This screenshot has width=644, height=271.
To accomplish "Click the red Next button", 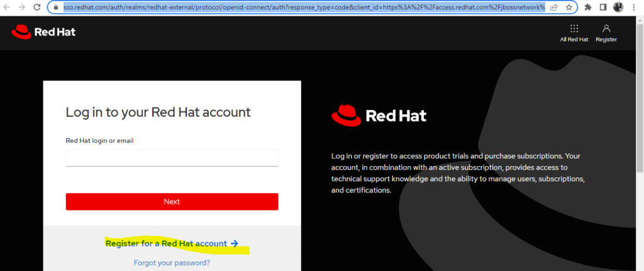I will 172,202.
